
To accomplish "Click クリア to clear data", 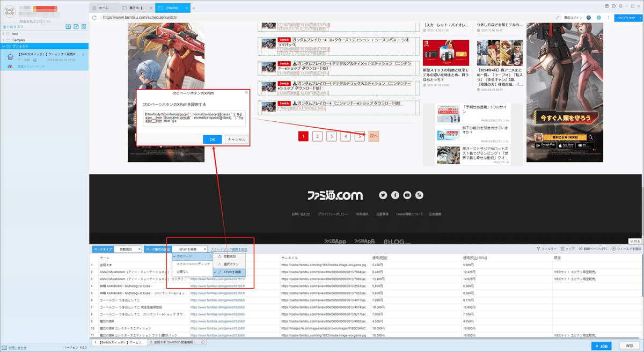I will tap(568, 249).
